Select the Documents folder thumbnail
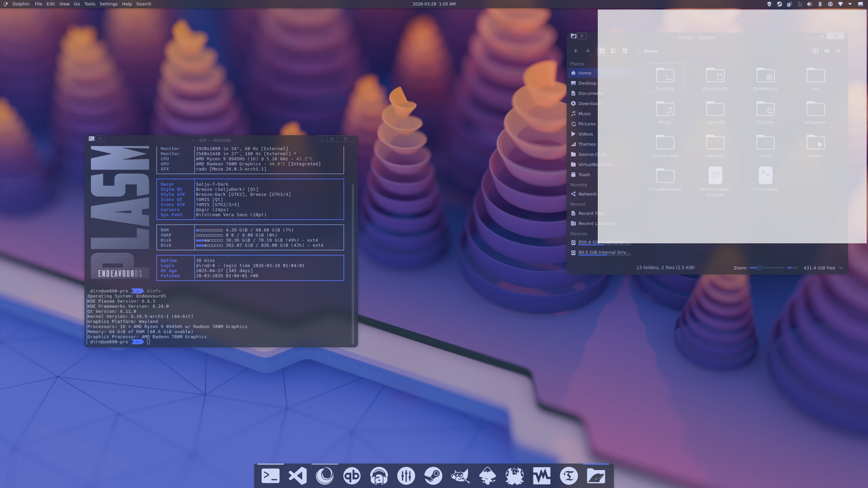The height and width of the screenshot is (488, 868). tap(715, 79)
